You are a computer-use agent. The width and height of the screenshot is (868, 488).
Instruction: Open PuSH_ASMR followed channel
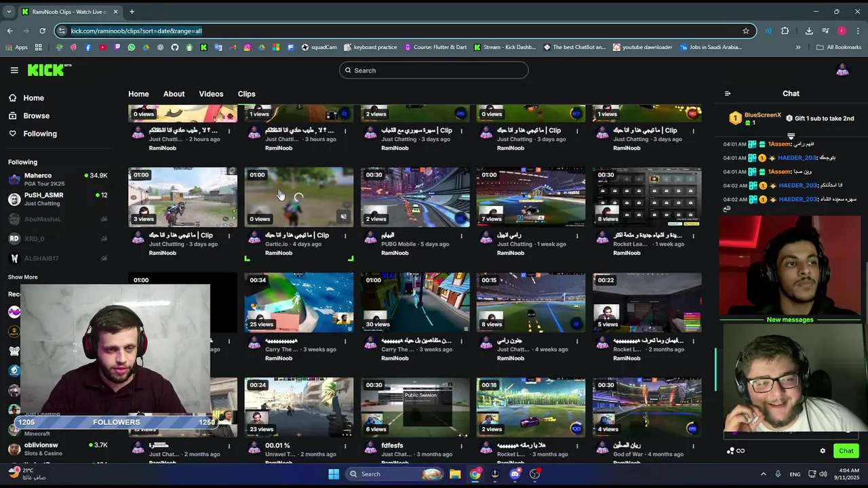pos(58,199)
